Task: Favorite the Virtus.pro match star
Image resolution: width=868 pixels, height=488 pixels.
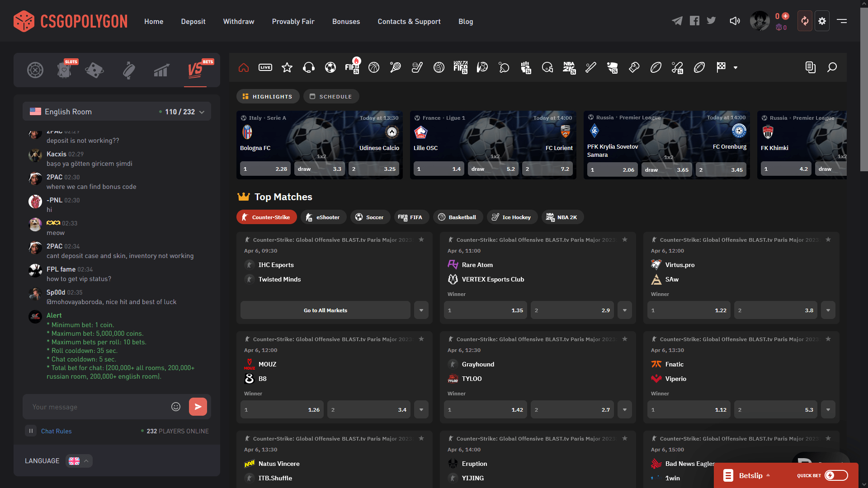Action: tap(828, 239)
